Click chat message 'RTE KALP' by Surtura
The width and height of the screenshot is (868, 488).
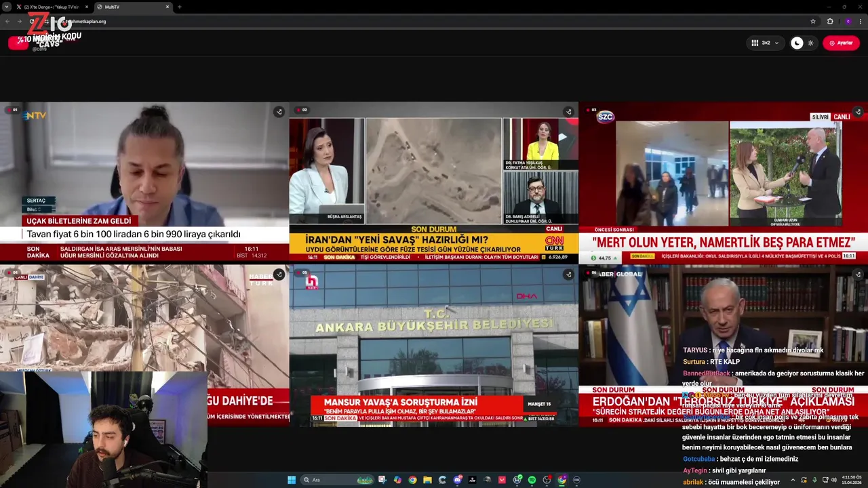pyautogui.click(x=725, y=362)
